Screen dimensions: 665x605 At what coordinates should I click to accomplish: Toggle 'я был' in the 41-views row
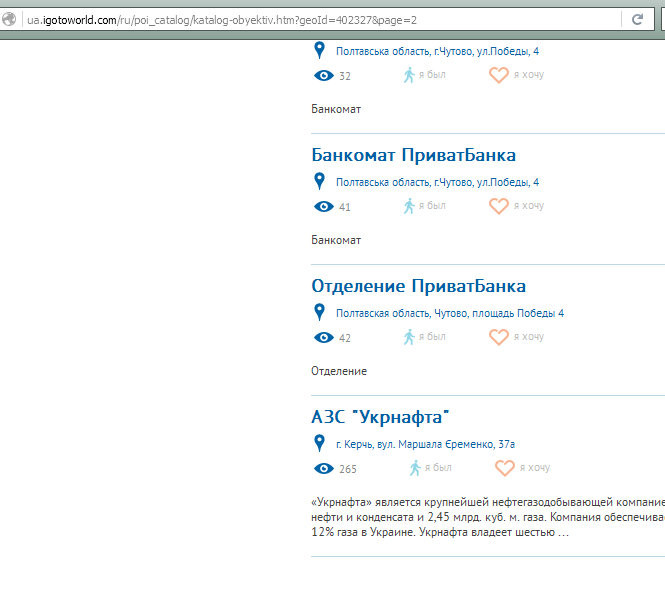point(432,206)
